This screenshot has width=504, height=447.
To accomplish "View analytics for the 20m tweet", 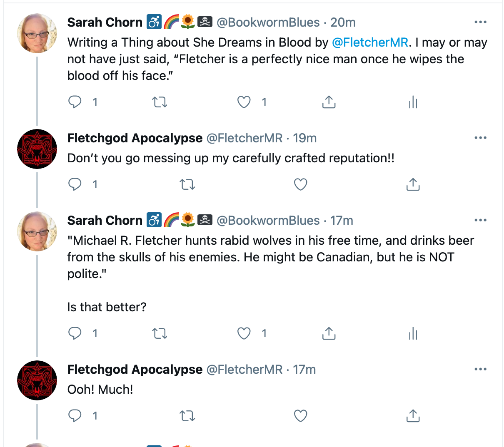I will (x=413, y=102).
